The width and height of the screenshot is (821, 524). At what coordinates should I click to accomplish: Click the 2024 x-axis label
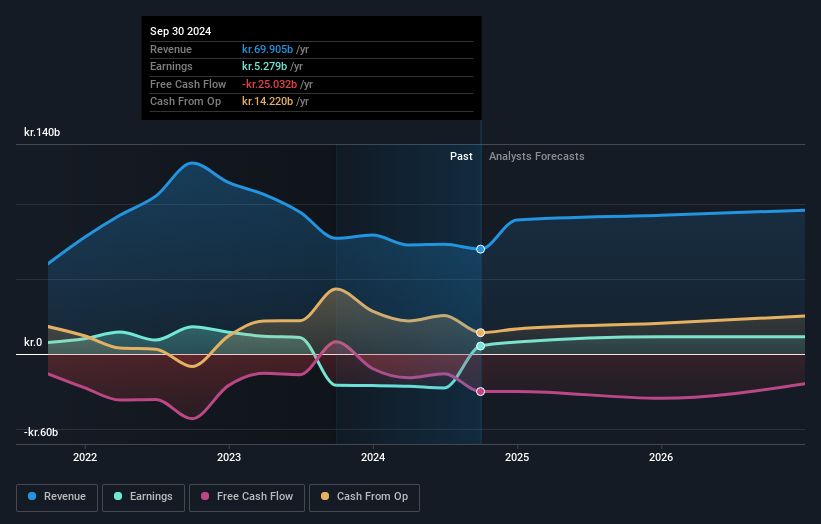click(x=373, y=458)
